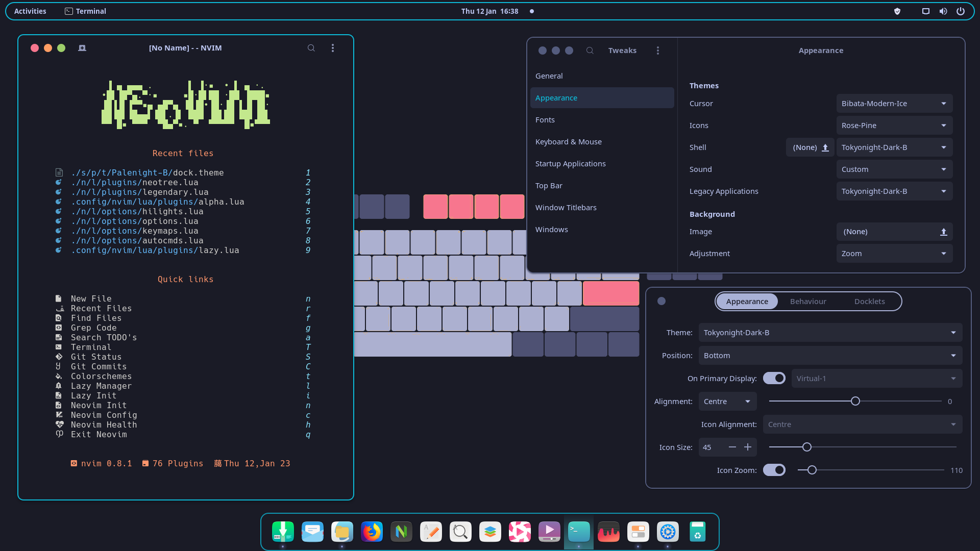Open the Cursor theme dropdown
The image size is (980, 551).
(894, 104)
